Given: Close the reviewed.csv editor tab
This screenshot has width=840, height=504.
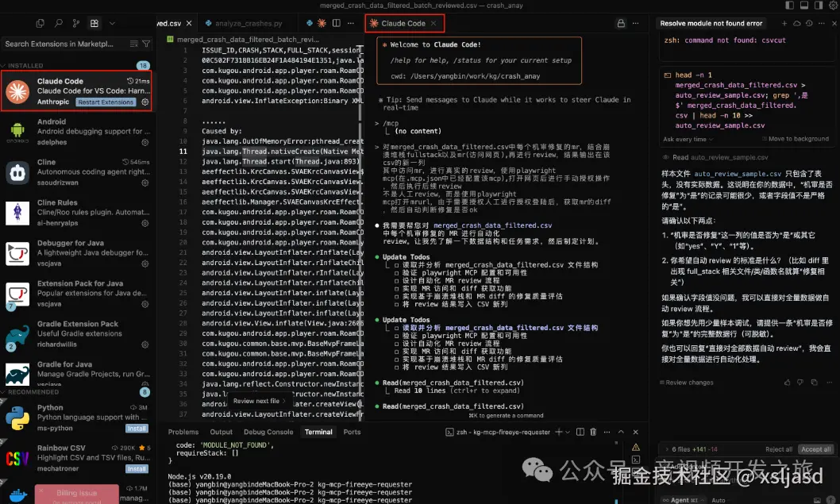Looking at the screenshot, I should point(189,24).
